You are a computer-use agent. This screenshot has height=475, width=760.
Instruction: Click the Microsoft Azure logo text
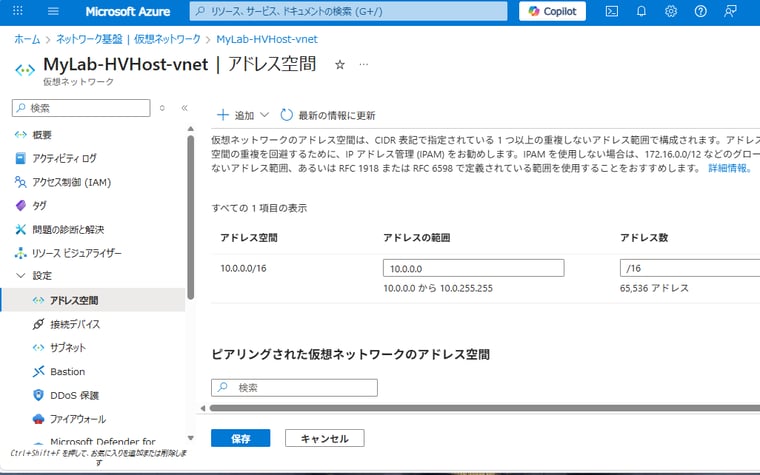pos(127,11)
